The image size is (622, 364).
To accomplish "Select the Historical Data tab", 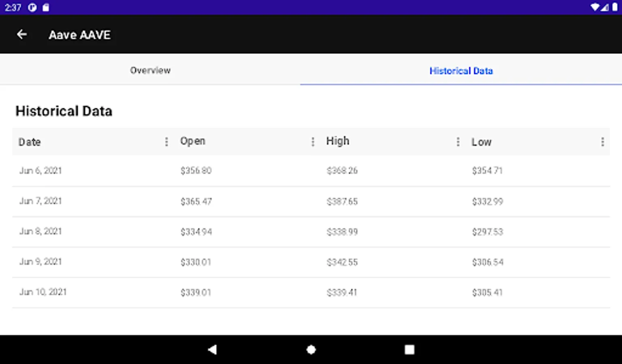I will point(461,71).
